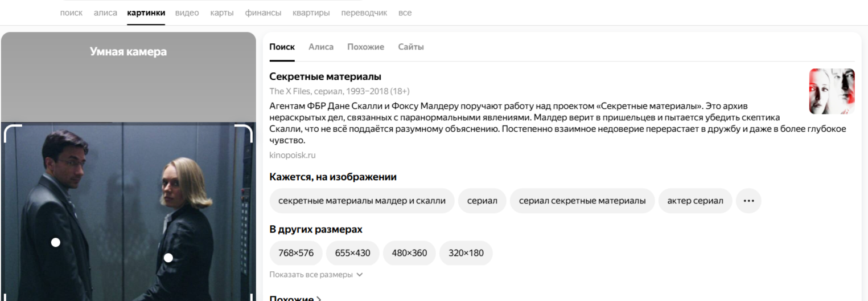Select the detection dot on the man
The image size is (868, 301).
point(55,242)
